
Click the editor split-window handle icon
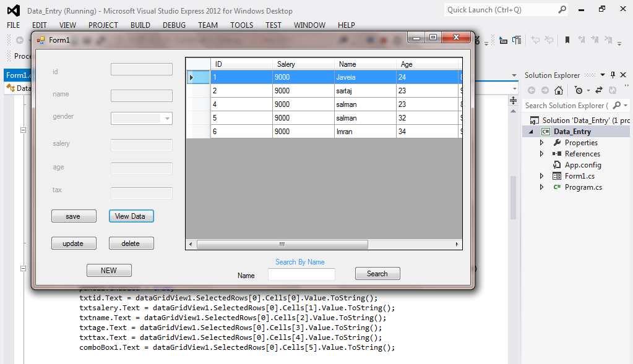click(513, 100)
